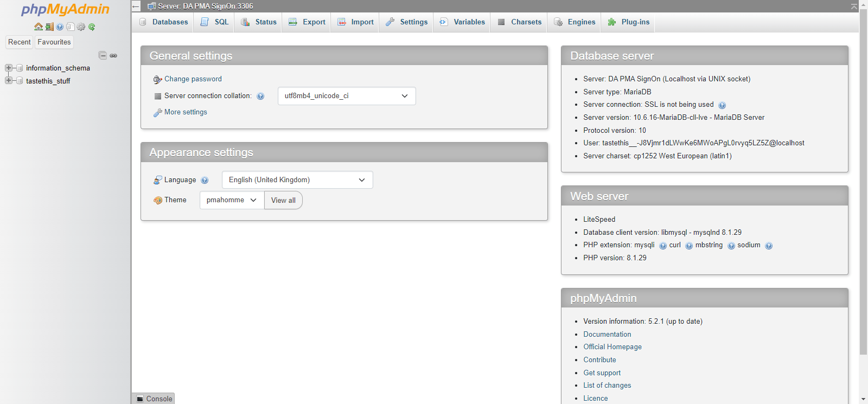Open the Theme dropdown showing pmahomme
The width and height of the screenshot is (868, 404).
point(232,200)
